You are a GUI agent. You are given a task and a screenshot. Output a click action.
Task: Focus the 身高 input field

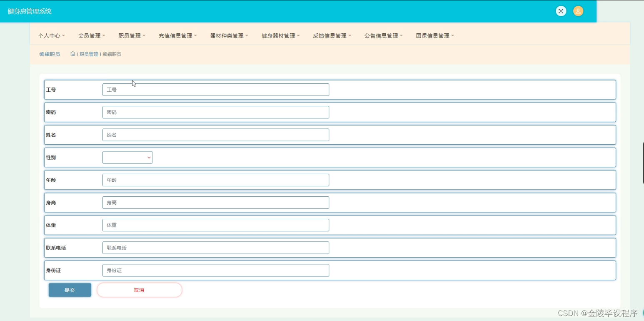click(x=216, y=203)
